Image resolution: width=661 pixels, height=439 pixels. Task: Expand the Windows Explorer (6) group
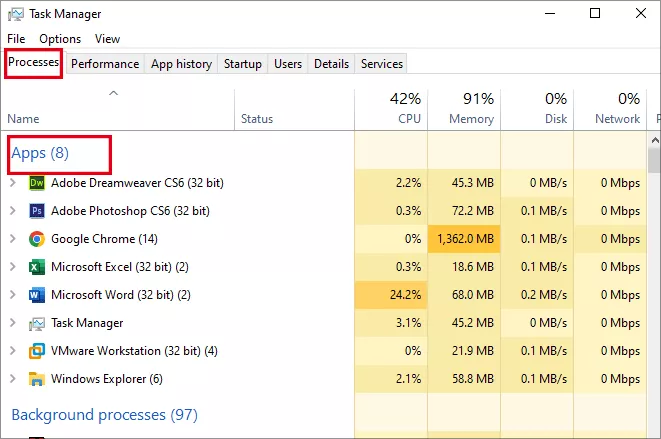(x=13, y=379)
